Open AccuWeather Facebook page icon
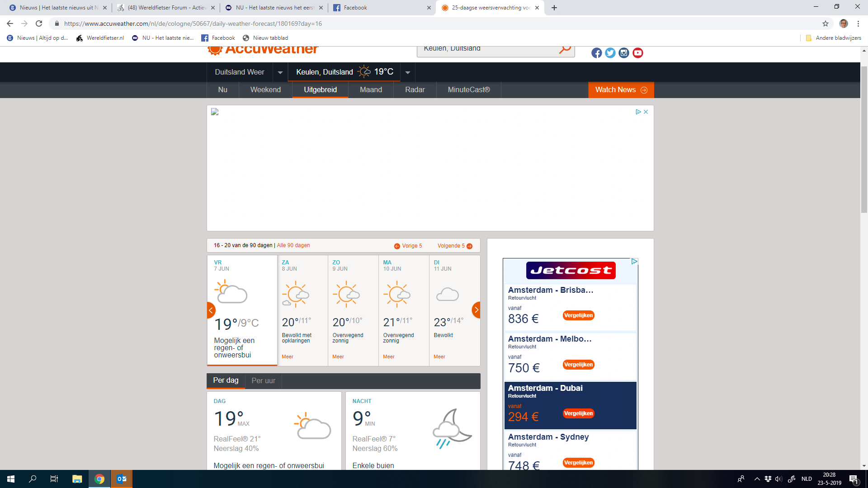This screenshot has height=488, width=868. tap(596, 53)
